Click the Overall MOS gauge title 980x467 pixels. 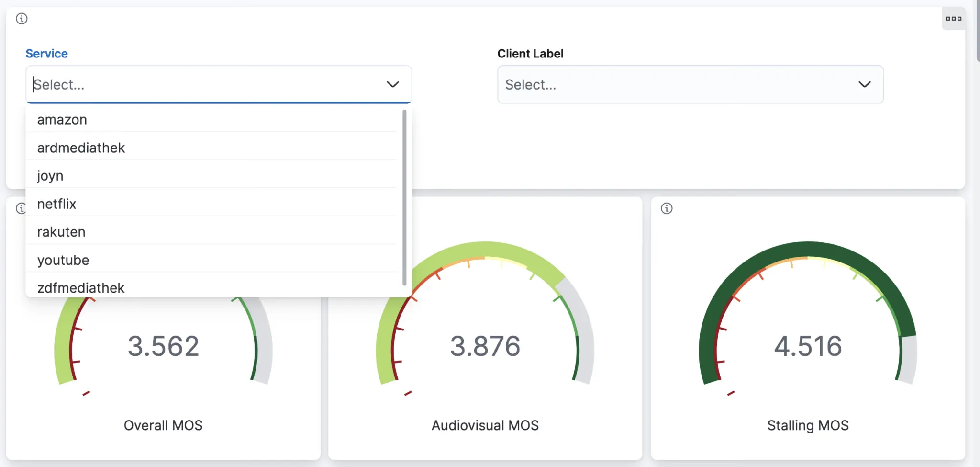coord(163,425)
